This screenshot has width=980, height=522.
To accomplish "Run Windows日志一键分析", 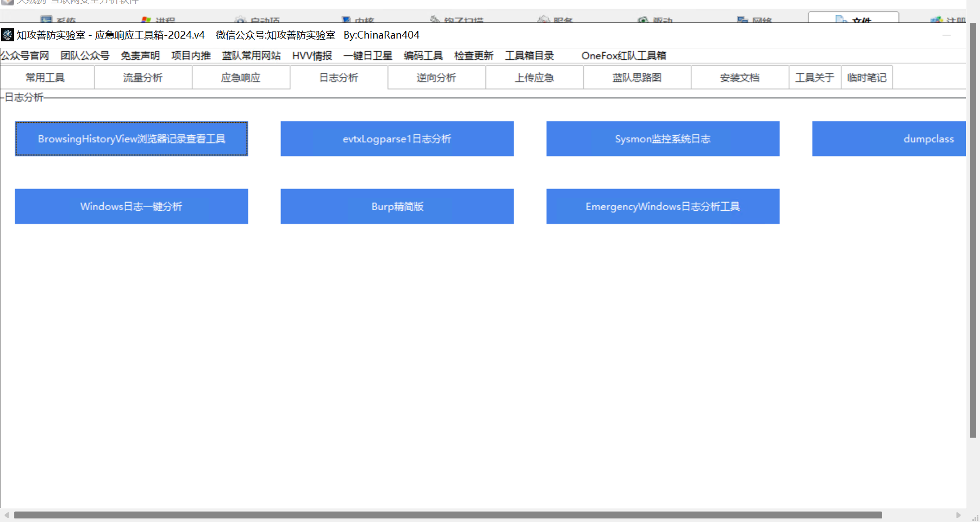I will [x=132, y=206].
